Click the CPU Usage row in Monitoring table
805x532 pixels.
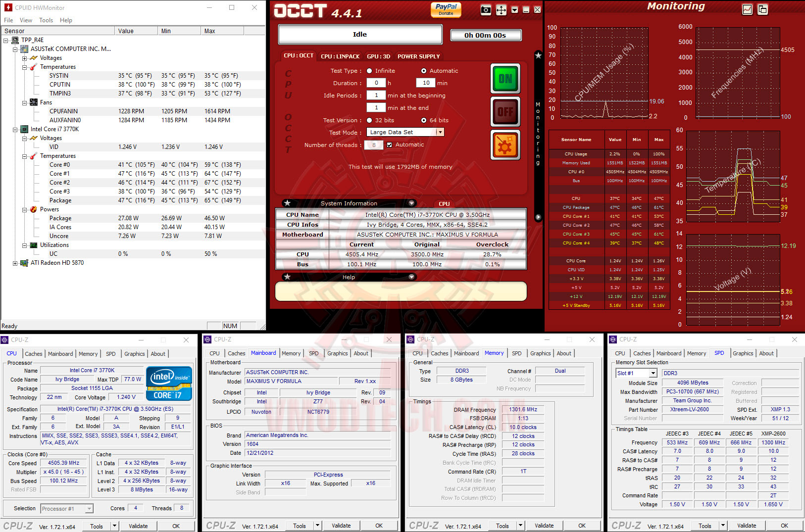point(609,154)
